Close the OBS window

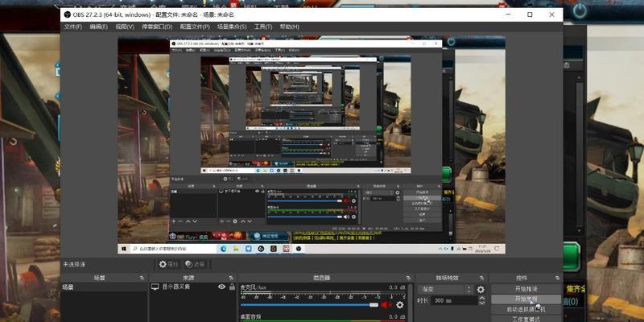click(x=551, y=14)
